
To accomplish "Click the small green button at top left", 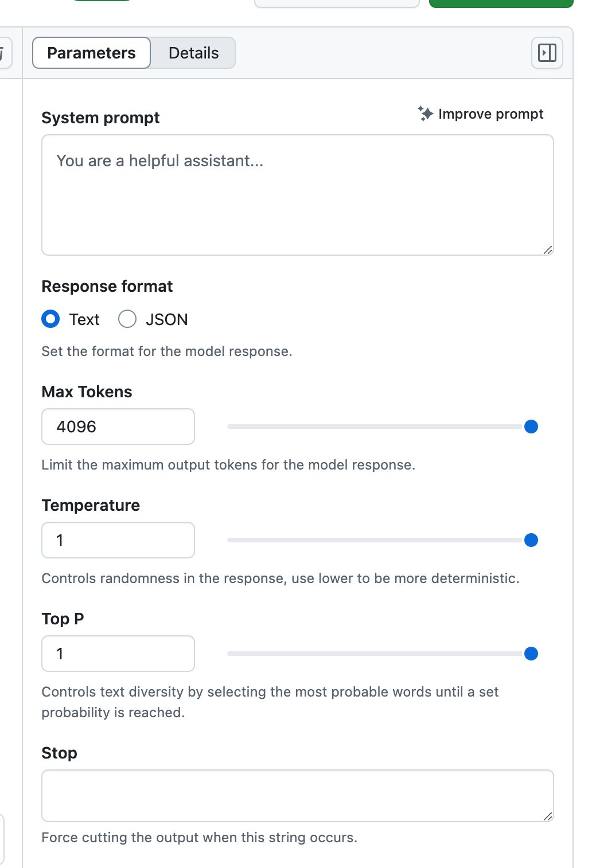I will coord(103,1).
